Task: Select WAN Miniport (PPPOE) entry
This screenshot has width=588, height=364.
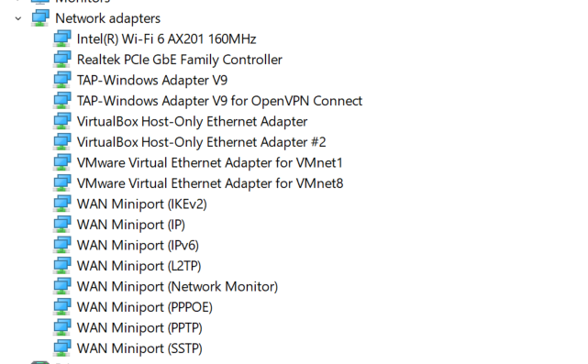Action: coord(145,307)
